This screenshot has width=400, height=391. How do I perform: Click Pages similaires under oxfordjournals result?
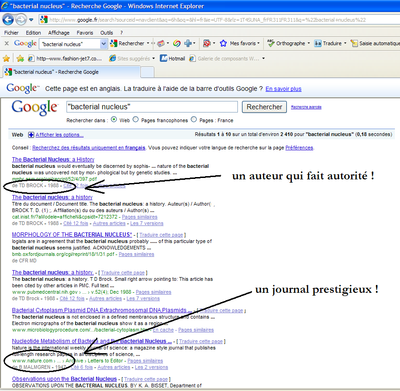[136, 254]
